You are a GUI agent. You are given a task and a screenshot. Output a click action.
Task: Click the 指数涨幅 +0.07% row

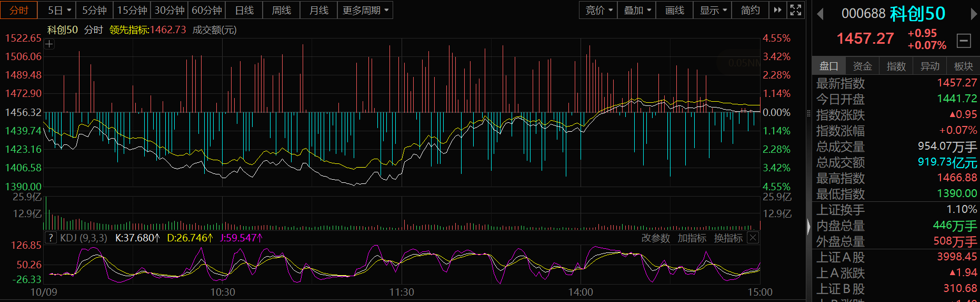(x=896, y=130)
